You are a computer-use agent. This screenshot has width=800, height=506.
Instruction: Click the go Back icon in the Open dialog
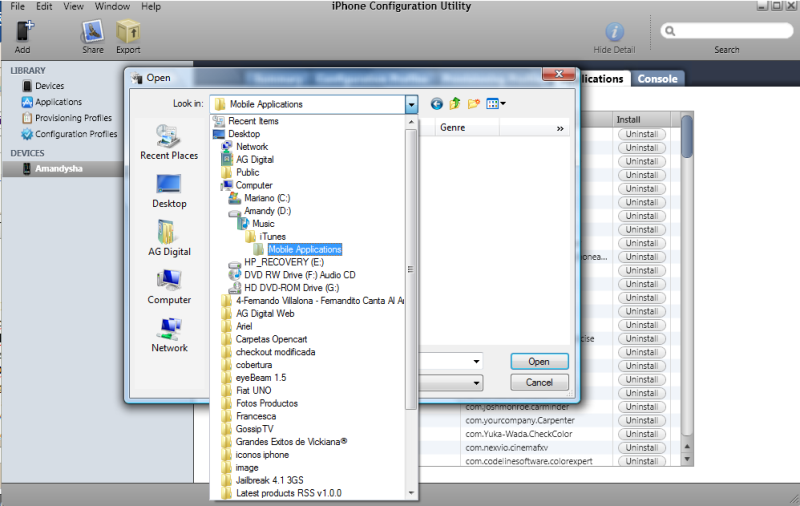pyautogui.click(x=436, y=104)
